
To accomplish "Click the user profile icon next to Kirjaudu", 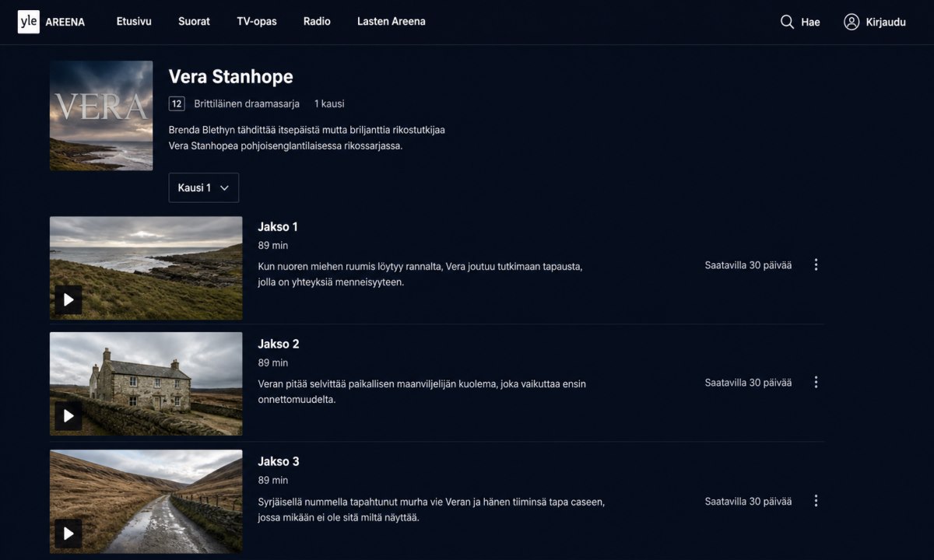I will click(x=851, y=22).
